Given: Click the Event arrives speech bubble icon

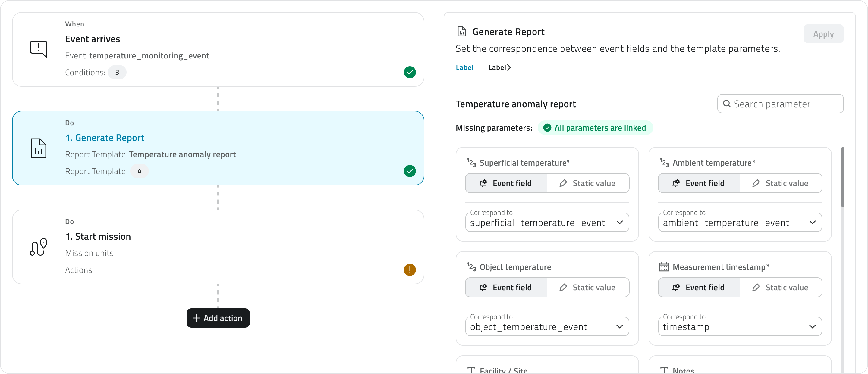Looking at the screenshot, I should (x=38, y=49).
